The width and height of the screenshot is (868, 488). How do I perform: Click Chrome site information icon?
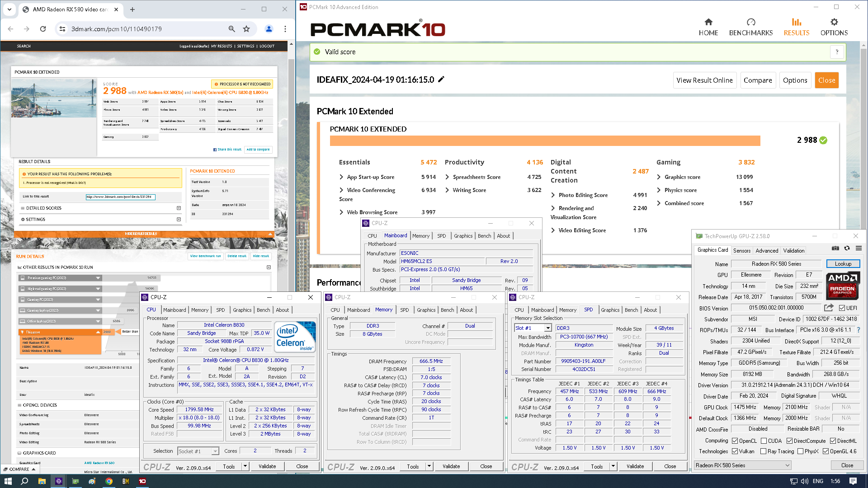coord(62,29)
